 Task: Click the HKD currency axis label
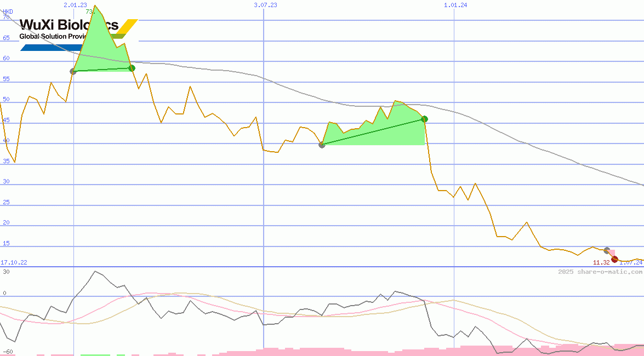coord(8,11)
